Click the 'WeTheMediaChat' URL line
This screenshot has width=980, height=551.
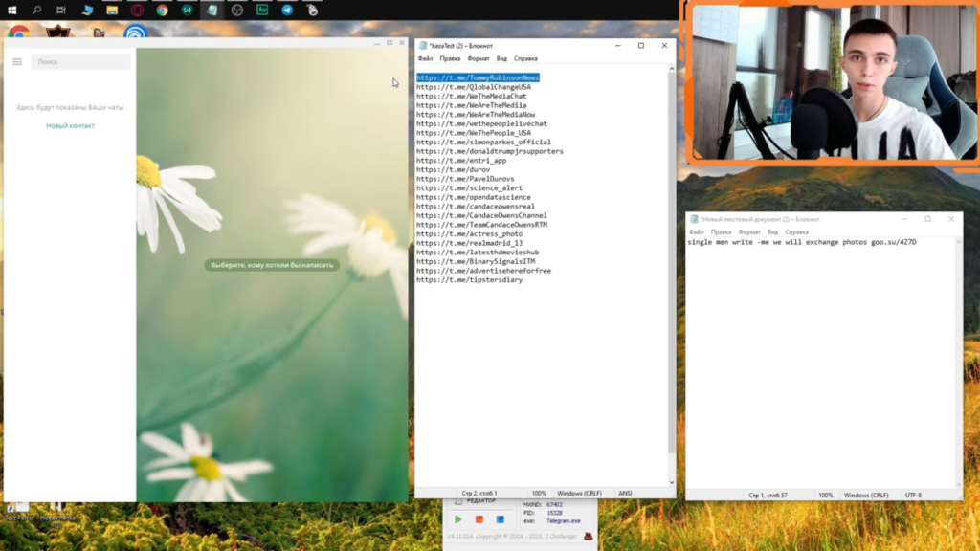[x=471, y=97]
